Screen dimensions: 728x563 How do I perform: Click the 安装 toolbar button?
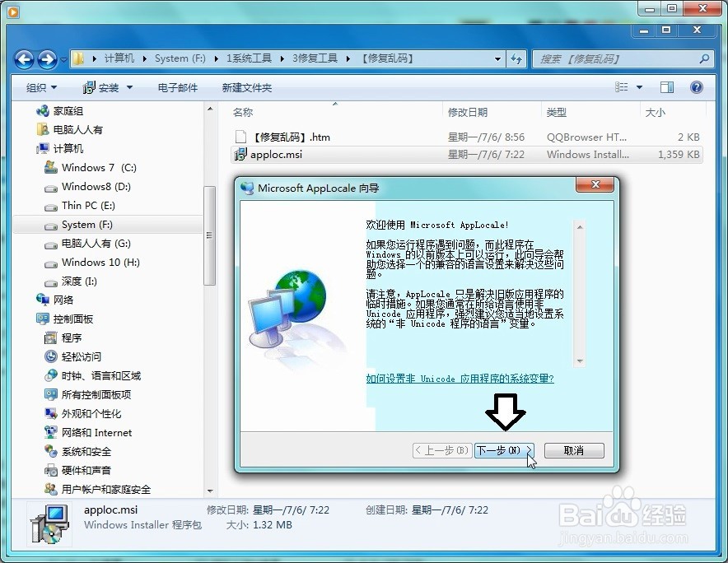coord(101,88)
